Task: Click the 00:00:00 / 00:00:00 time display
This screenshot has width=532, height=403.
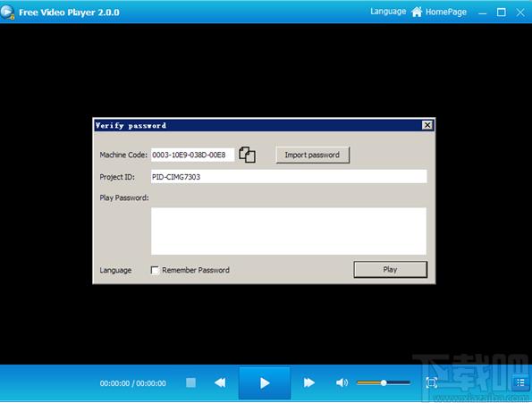Action: pos(132,383)
